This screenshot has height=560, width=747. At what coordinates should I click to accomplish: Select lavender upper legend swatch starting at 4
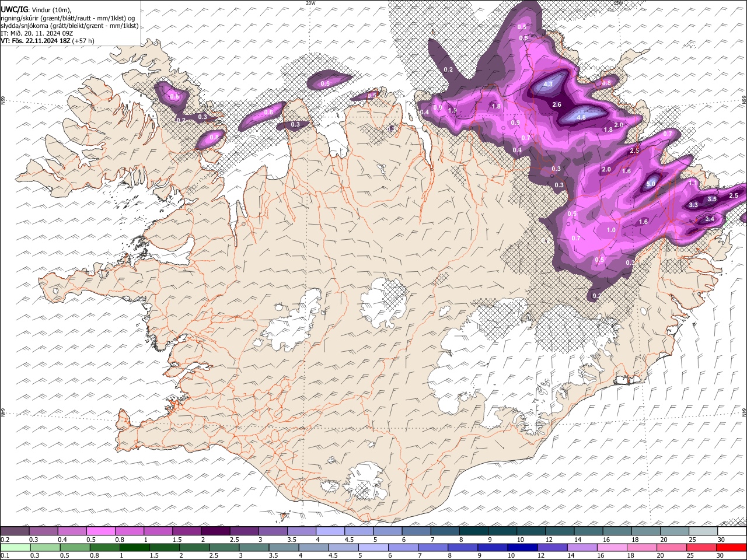(330, 531)
